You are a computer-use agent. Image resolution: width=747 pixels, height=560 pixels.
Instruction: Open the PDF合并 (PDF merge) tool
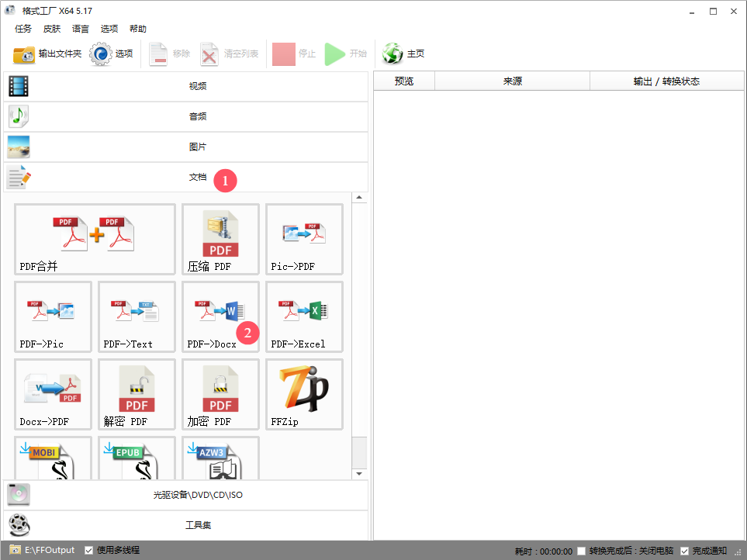(x=94, y=239)
